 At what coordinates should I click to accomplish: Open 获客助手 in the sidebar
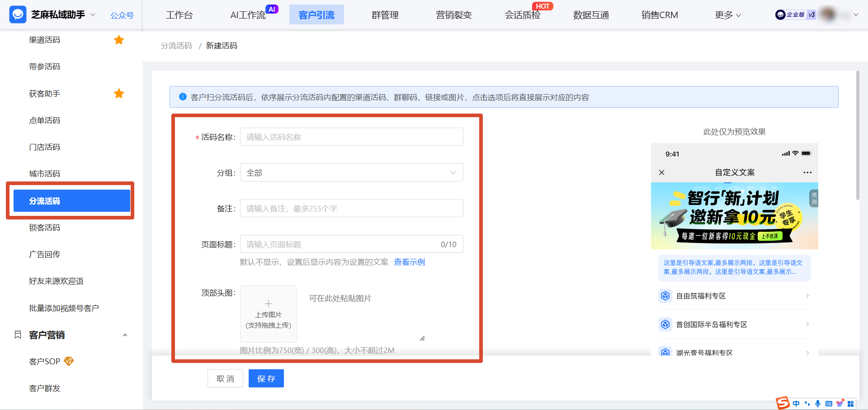coord(44,94)
